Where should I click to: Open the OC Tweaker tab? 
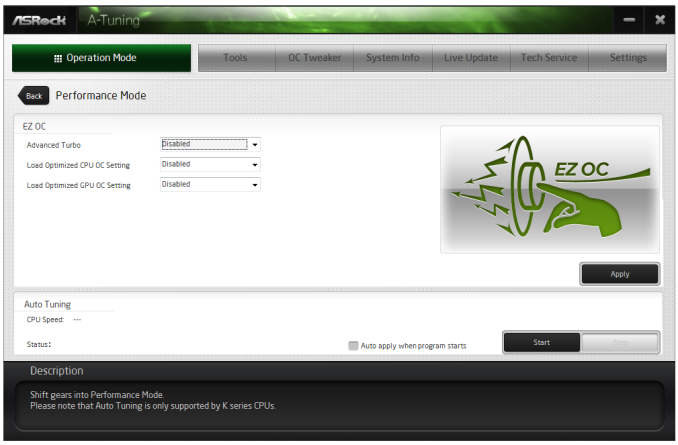pyautogui.click(x=315, y=58)
